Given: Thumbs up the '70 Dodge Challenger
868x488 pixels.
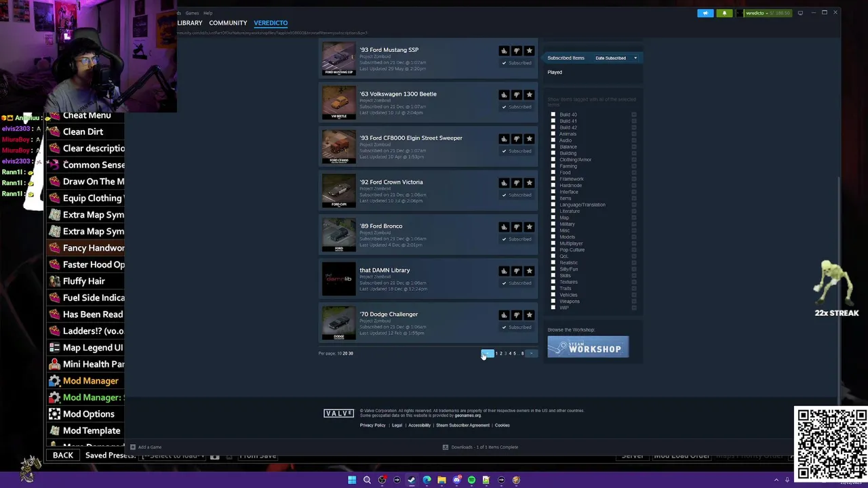Looking at the screenshot, I should [504, 315].
